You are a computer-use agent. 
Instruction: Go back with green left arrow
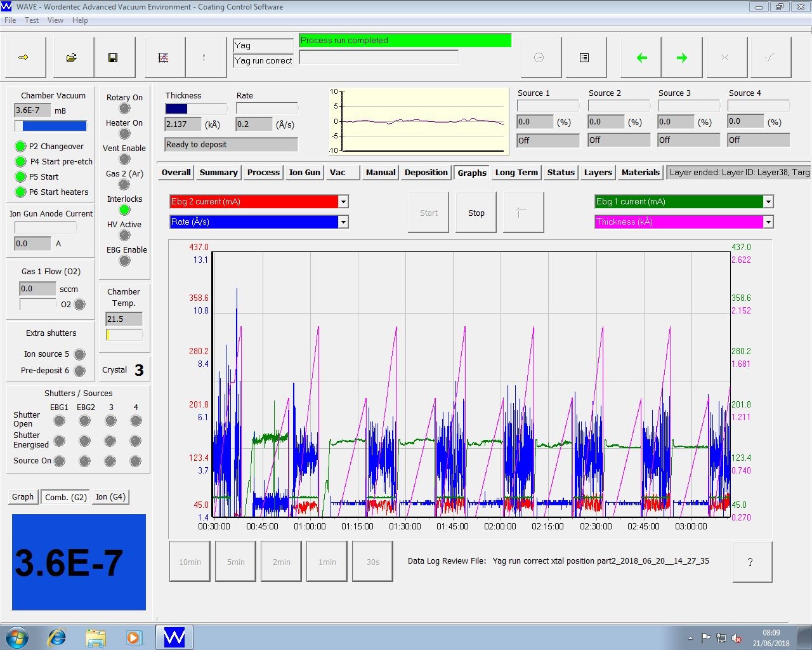click(x=641, y=58)
